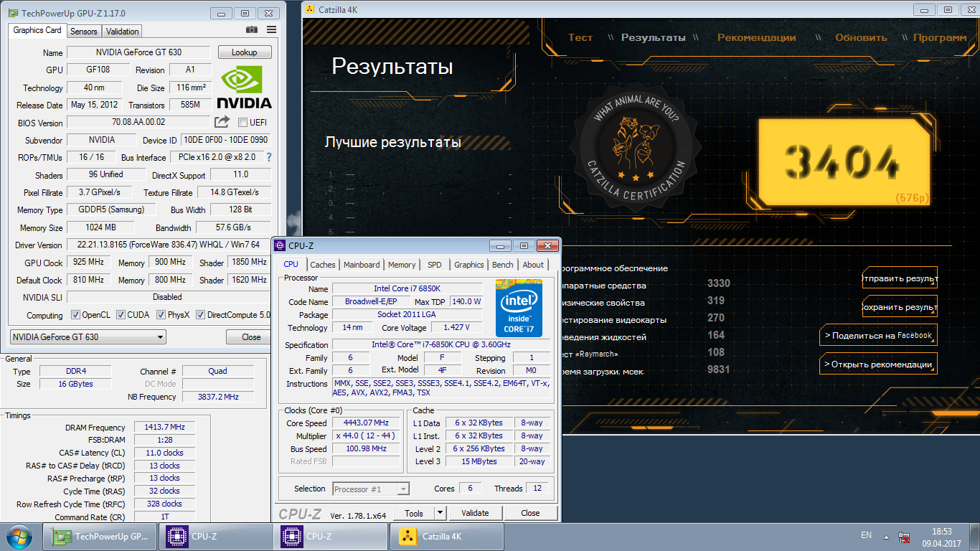The height and width of the screenshot is (551, 980).
Task: Select the CPU tab in CPU-Z
Action: coord(291,264)
